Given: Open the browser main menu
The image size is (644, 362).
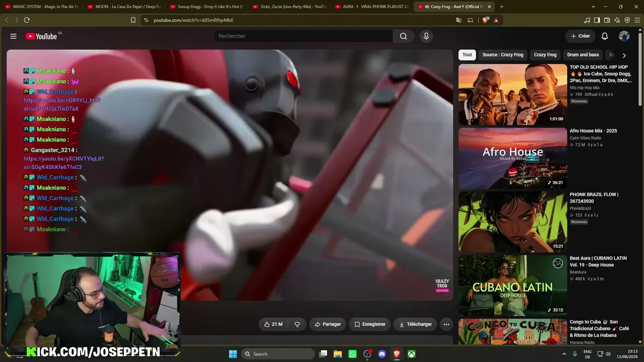Looking at the screenshot, I should pyautogui.click(x=637, y=20).
